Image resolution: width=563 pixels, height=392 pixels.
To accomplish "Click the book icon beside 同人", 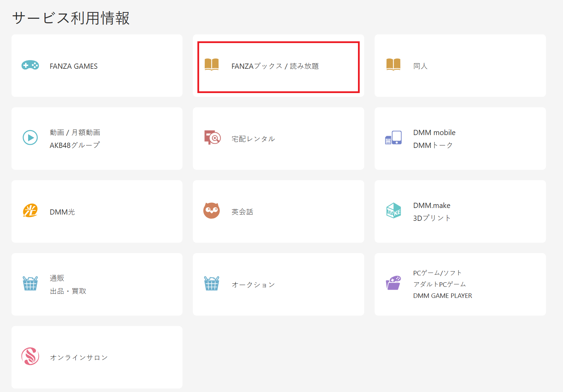I will [393, 65].
